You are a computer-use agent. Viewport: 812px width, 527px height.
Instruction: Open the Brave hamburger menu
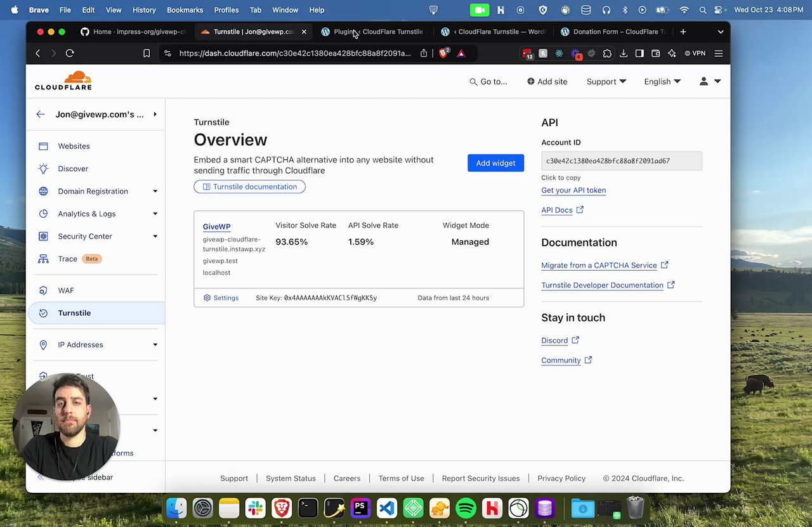click(x=719, y=53)
